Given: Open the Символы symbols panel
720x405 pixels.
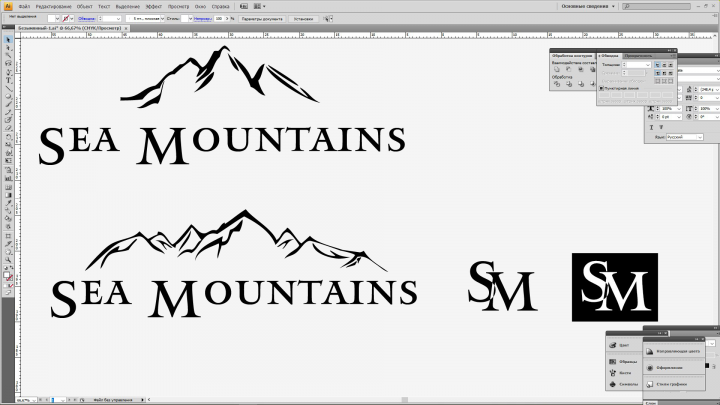Looking at the screenshot, I should click(624, 384).
